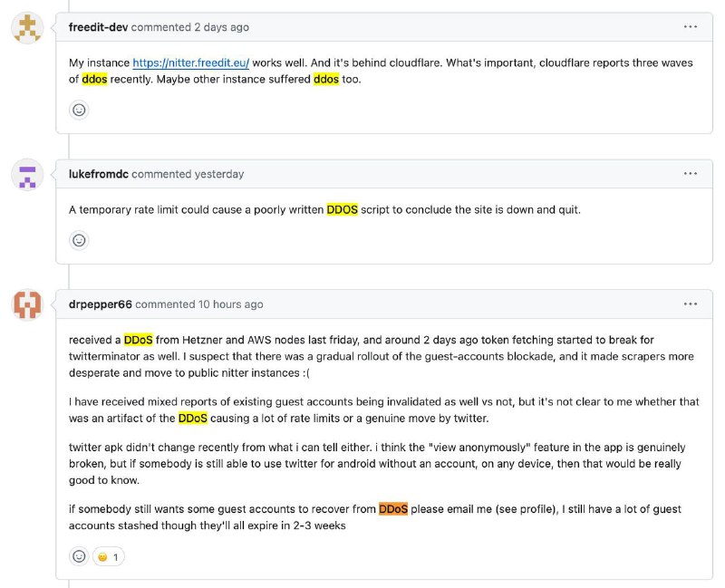Open the kebab menu on freedit-dev's comment
The image size is (725, 588).
click(691, 27)
